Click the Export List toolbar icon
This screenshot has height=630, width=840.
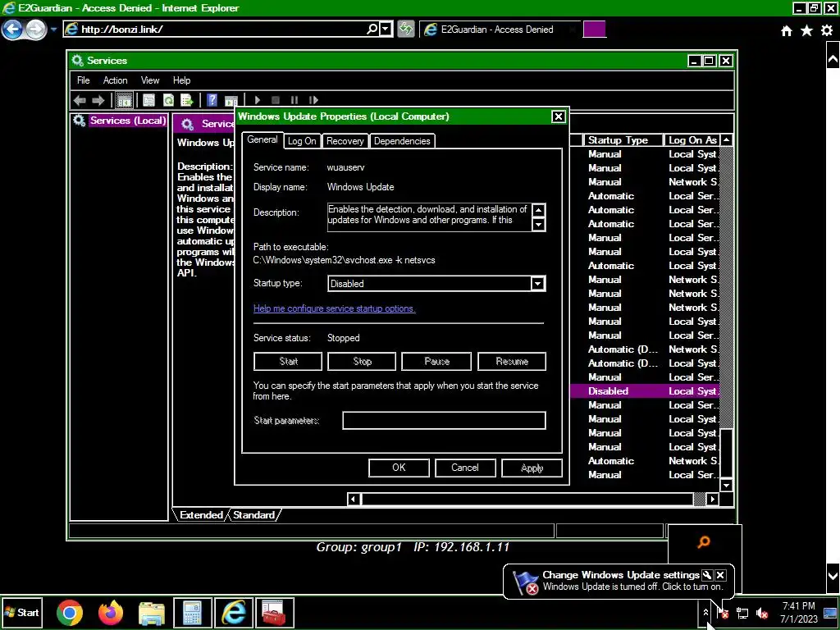click(x=186, y=100)
